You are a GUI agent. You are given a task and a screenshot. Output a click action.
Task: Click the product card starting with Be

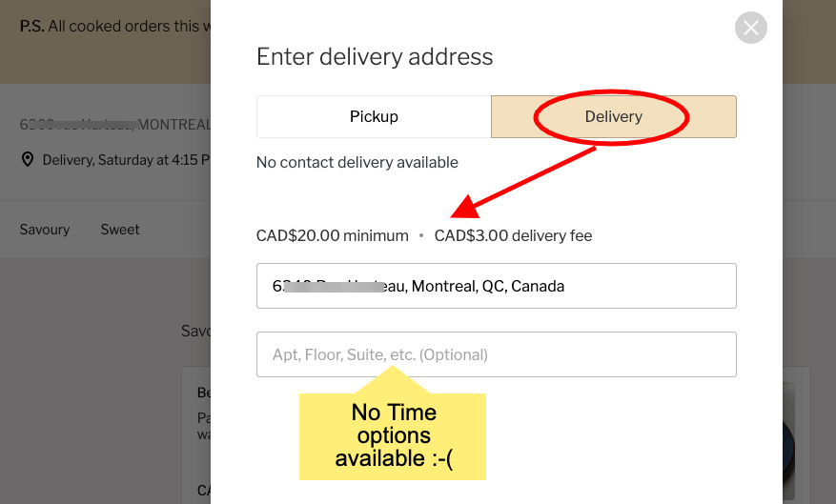195,429
